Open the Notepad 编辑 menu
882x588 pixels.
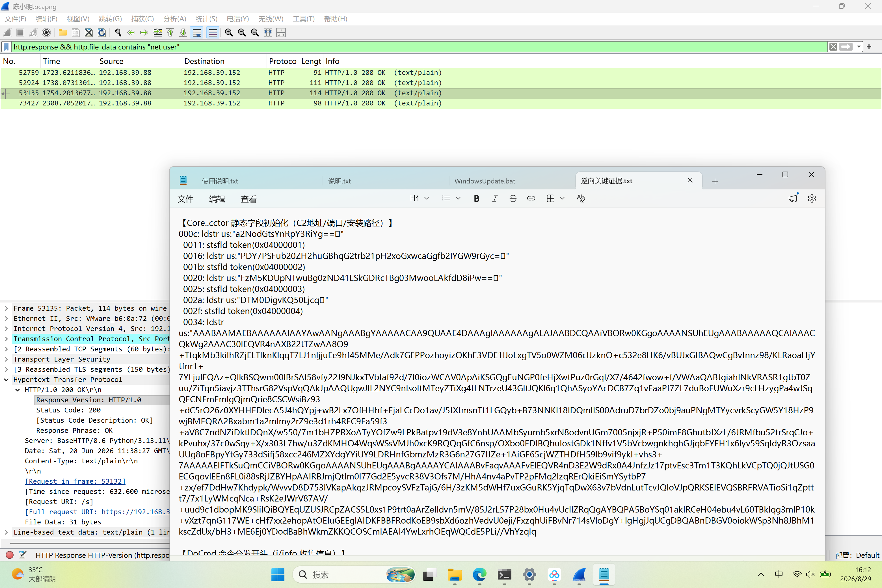[217, 199]
